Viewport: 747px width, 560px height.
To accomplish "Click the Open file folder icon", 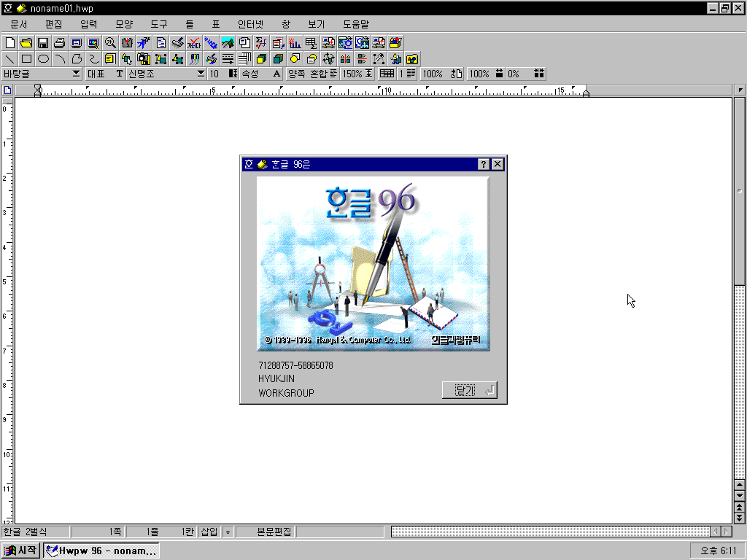I will 26,43.
